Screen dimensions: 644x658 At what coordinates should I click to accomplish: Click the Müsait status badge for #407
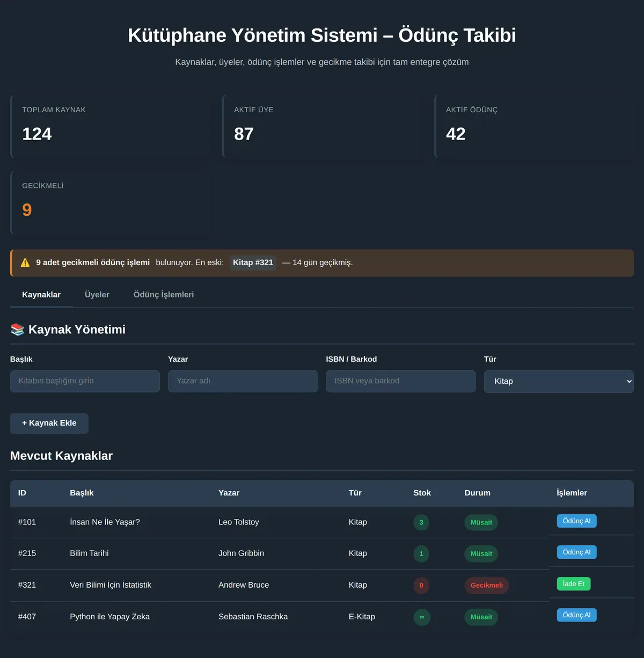point(481,617)
